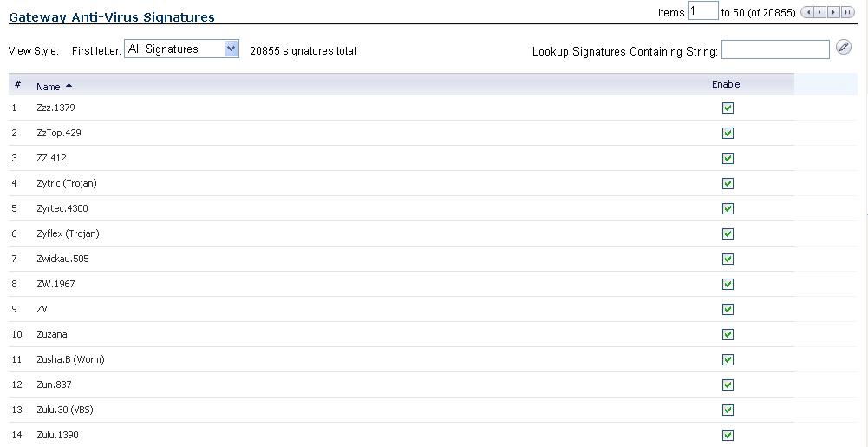Uncheck Enable for Zwickau.505
The width and height of the screenshot is (868, 447).
point(728,260)
